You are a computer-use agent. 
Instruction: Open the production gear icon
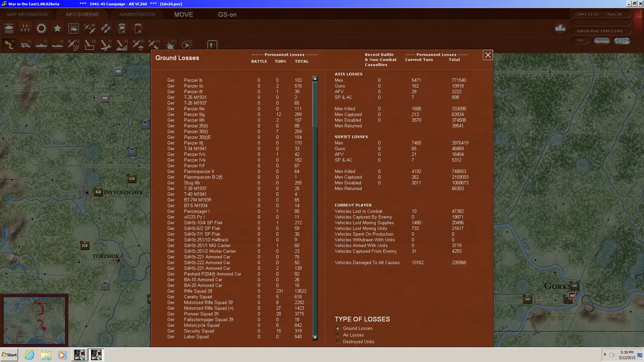[x=41, y=28]
